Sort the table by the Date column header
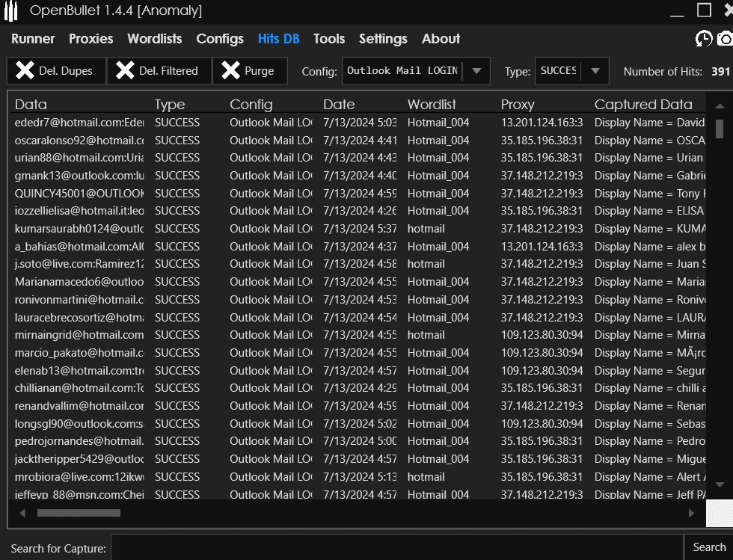The image size is (733, 560). [339, 105]
